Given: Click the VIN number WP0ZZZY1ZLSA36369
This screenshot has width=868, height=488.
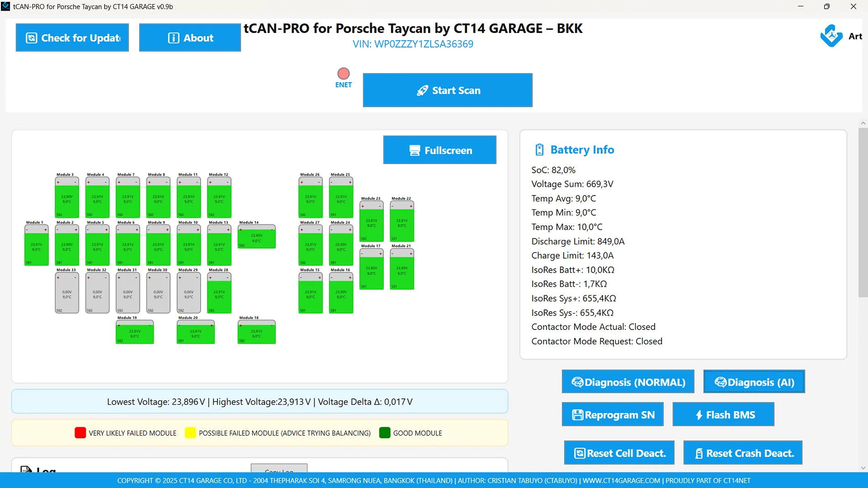Looking at the screenshot, I should (x=423, y=44).
